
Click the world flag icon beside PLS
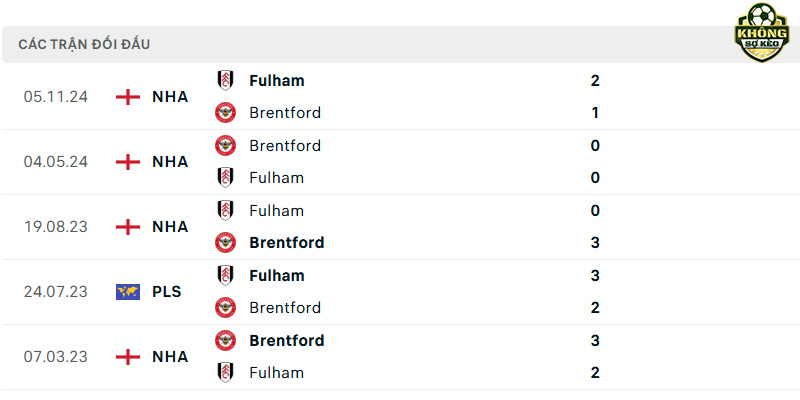128,292
